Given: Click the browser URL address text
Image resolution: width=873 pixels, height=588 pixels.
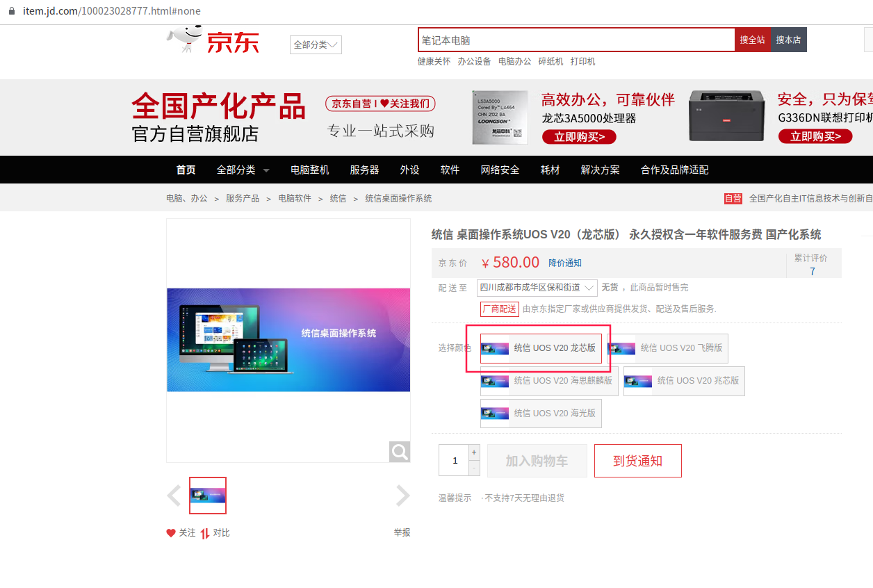Looking at the screenshot, I should coord(112,12).
